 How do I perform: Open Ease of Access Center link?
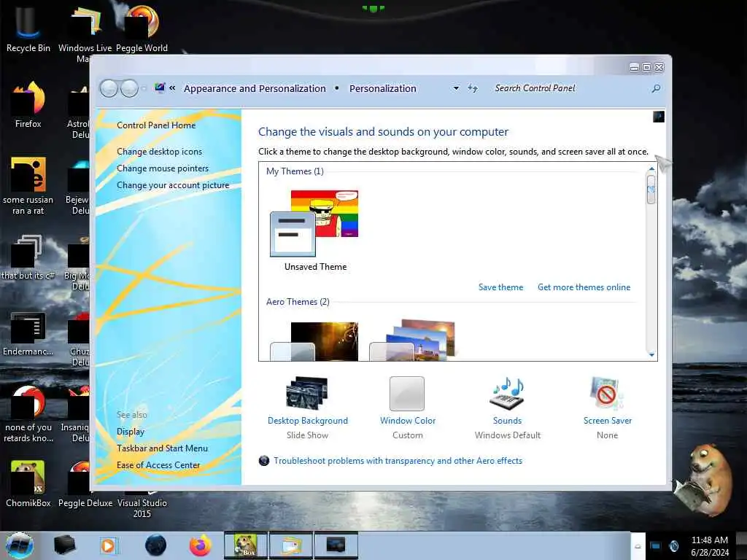pyautogui.click(x=158, y=464)
